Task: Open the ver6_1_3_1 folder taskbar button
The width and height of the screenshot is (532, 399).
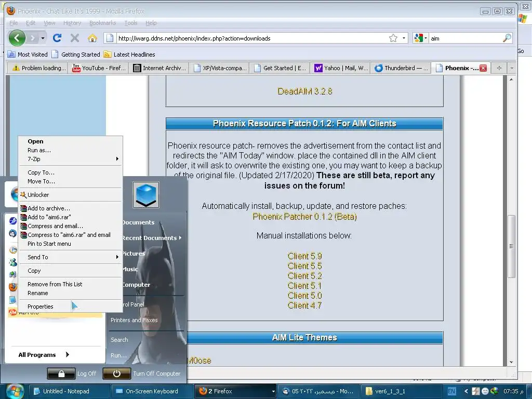Action: click(x=401, y=391)
